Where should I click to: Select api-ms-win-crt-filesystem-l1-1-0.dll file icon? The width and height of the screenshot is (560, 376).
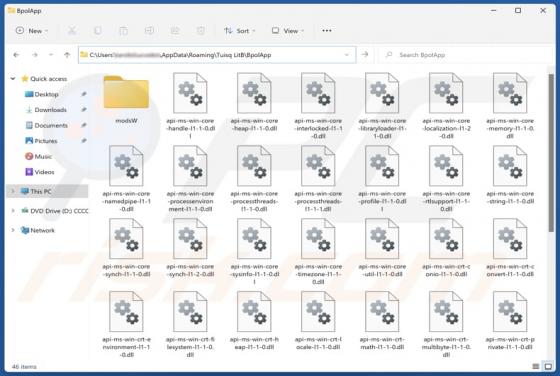(190, 311)
